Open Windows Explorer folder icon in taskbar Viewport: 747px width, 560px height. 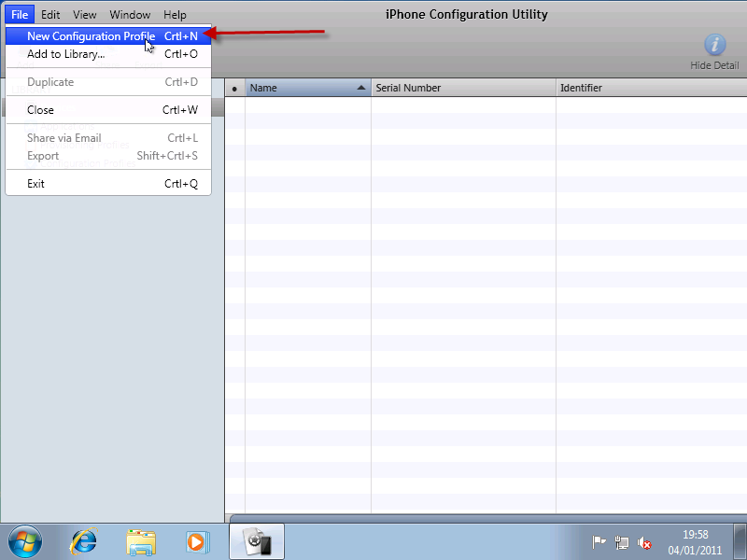[x=141, y=541]
